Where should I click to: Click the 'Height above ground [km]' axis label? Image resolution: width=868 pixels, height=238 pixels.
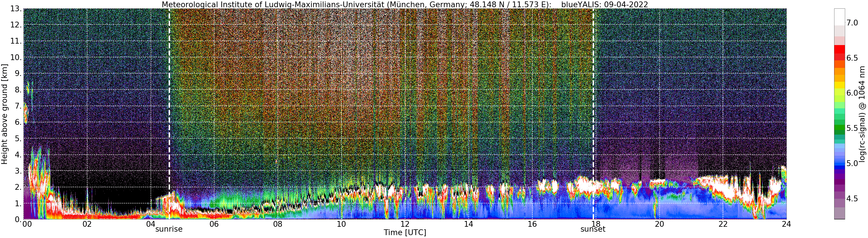click(4, 114)
